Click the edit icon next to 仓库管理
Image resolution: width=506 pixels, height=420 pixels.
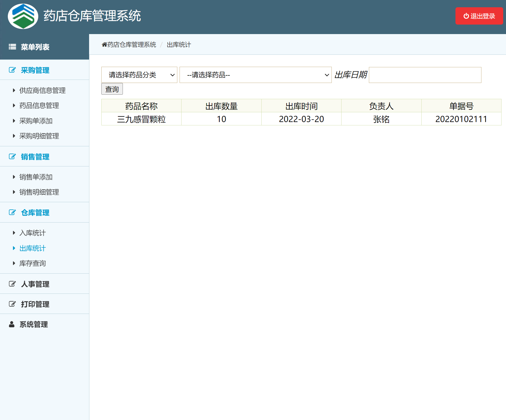[x=12, y=213]
